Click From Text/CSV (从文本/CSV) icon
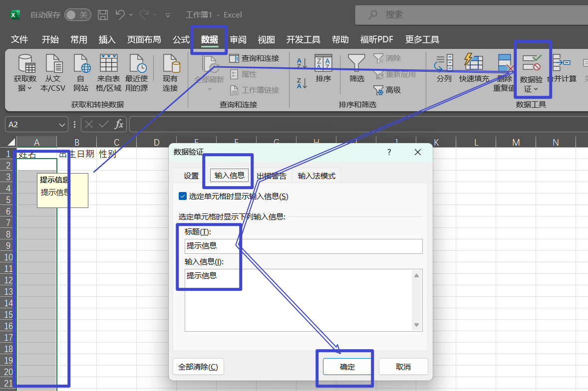Viewport: 588px width, 391px height. tap(53, 65)
